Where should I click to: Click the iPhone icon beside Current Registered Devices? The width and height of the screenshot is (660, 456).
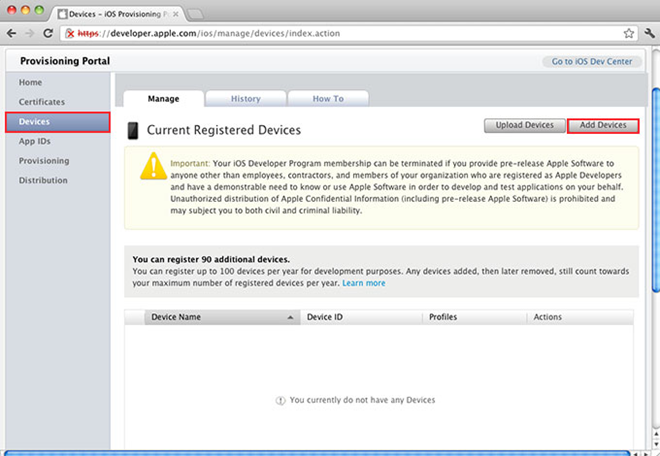(133, 131)
